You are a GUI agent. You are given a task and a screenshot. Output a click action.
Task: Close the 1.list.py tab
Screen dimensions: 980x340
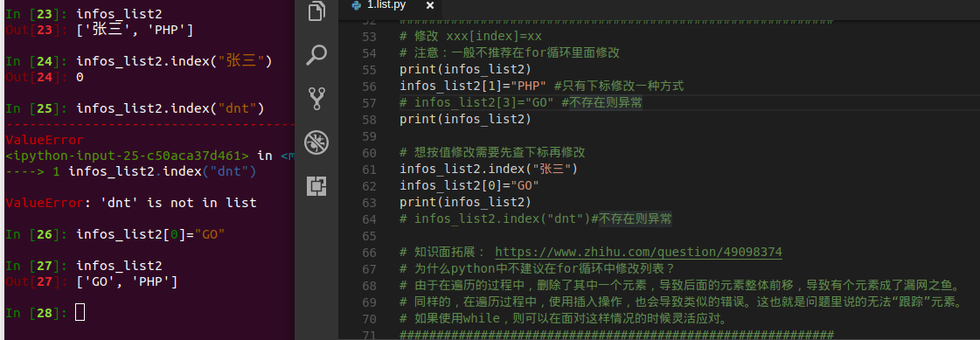[x=430, y=5]
